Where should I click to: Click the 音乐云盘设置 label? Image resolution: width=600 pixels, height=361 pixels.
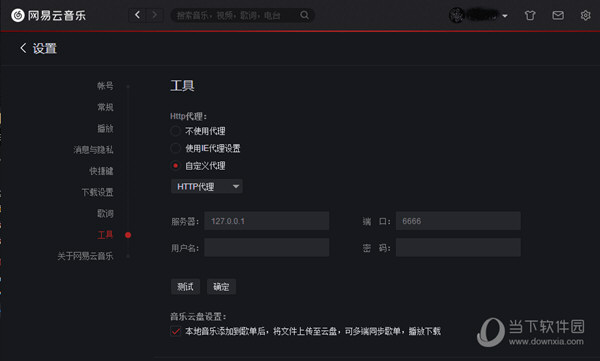[198, 317]
